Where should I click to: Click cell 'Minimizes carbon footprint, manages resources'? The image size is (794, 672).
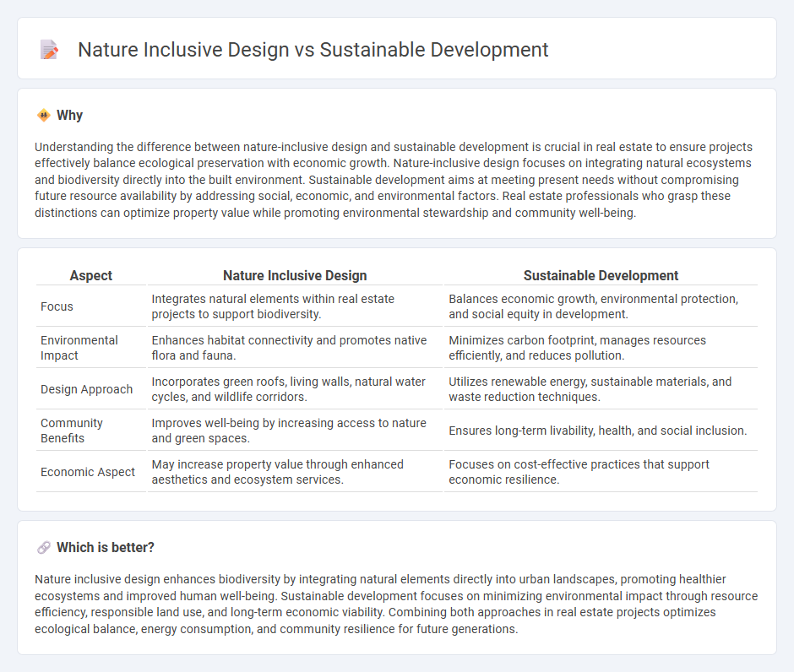(601, 348)
